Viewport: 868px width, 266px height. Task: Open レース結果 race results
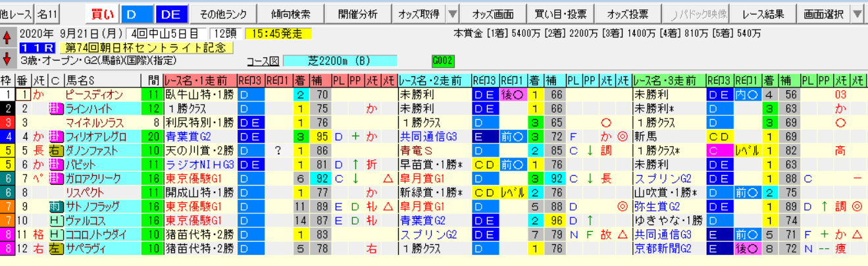762,14
